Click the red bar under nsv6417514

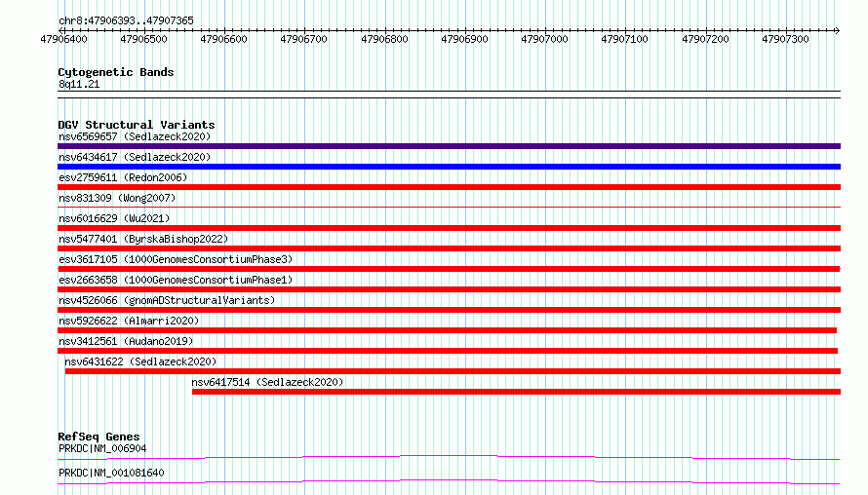click(x=517, y=392)
